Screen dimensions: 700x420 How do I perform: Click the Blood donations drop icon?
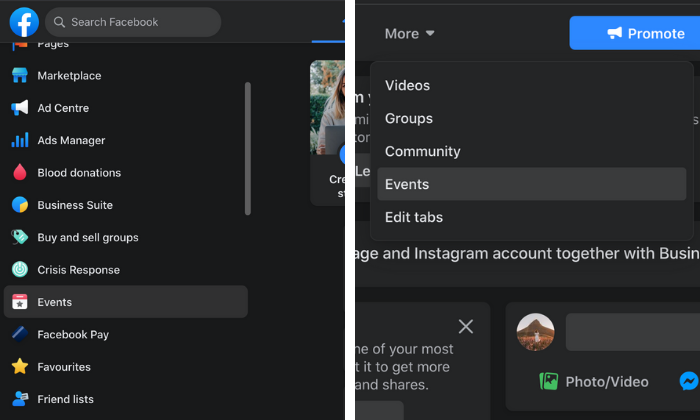click(20, 173)
